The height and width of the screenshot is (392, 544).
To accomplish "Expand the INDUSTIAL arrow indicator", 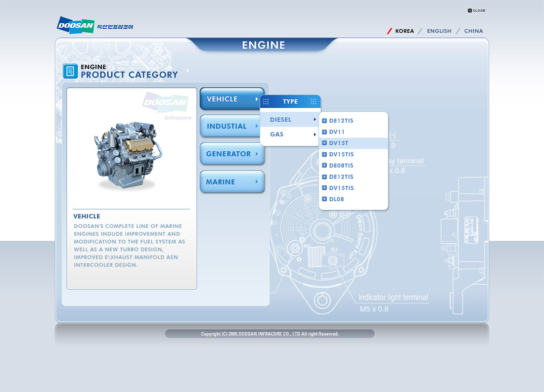I will click(x=257, y=126).
